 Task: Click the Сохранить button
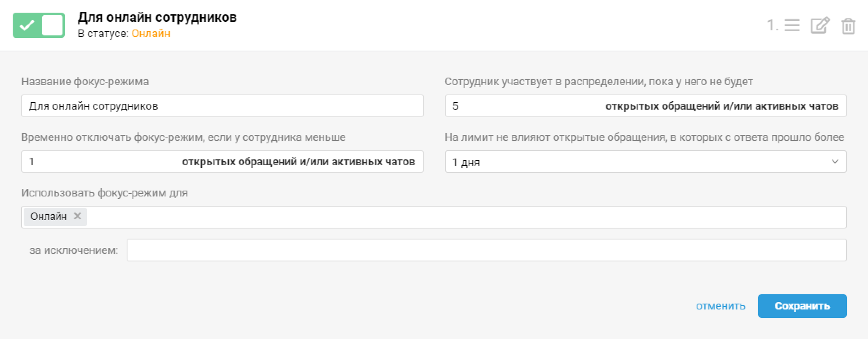click(802, 306)
